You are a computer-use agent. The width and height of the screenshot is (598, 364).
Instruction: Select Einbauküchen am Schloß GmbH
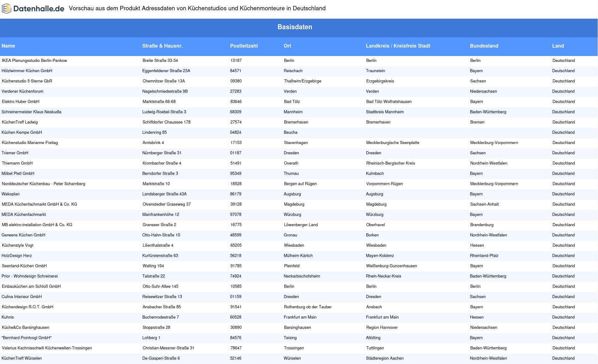pos(31,287)
